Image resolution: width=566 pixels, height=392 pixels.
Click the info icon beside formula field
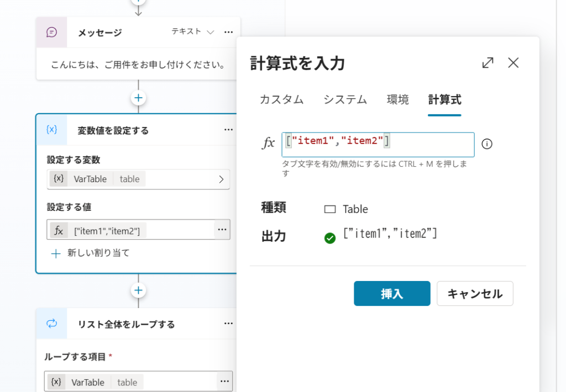486,144
